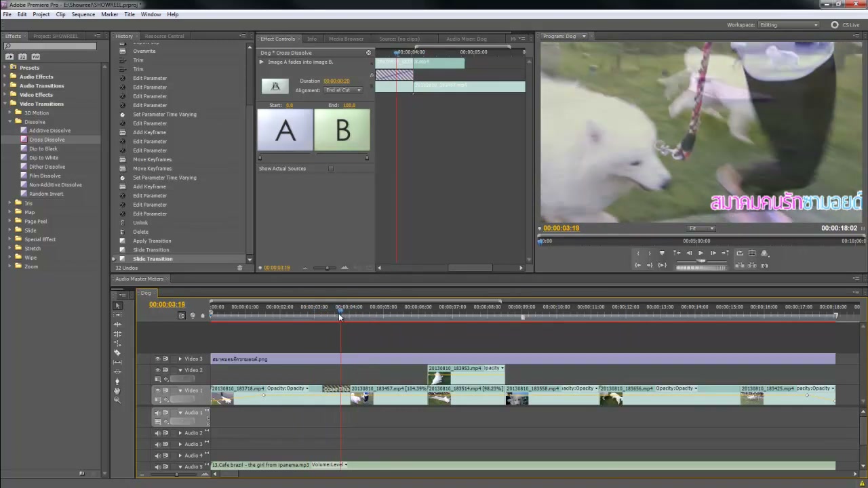Click the program monitor shuttle slider
Viewport: 868px width, 488px height.
(x=701, y=261)
